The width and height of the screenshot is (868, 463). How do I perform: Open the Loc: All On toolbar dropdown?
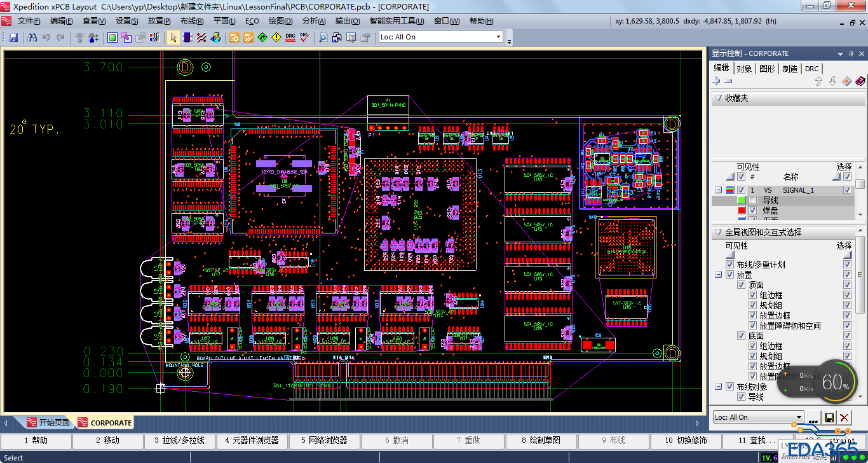tap(498, 37)
